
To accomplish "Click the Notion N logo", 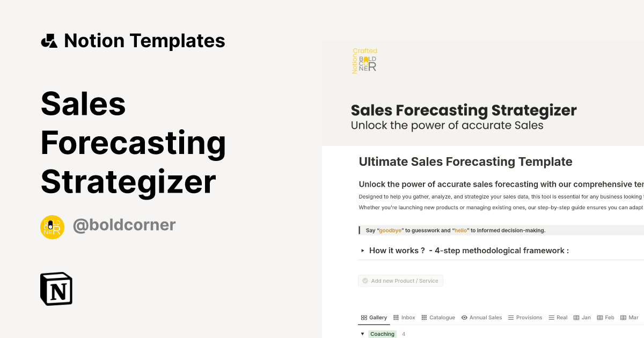I will pyautogui.click(x=56, y=289).
